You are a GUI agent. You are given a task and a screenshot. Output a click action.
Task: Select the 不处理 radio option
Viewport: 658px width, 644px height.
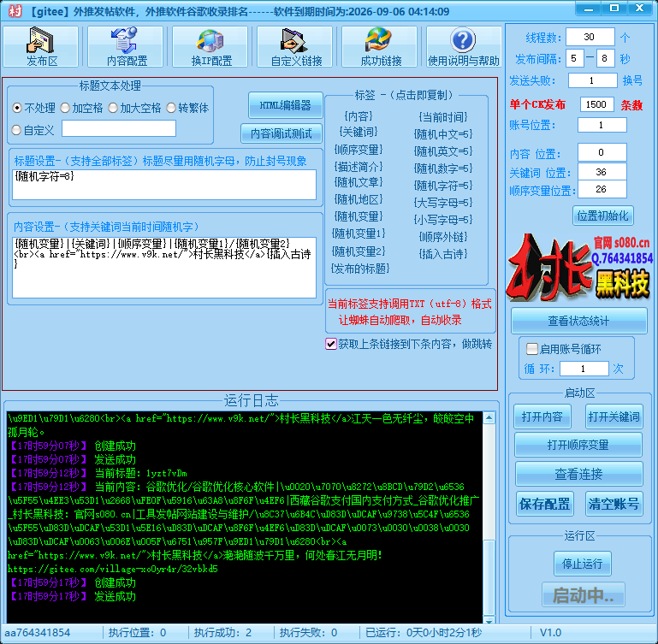click(33, 108)
